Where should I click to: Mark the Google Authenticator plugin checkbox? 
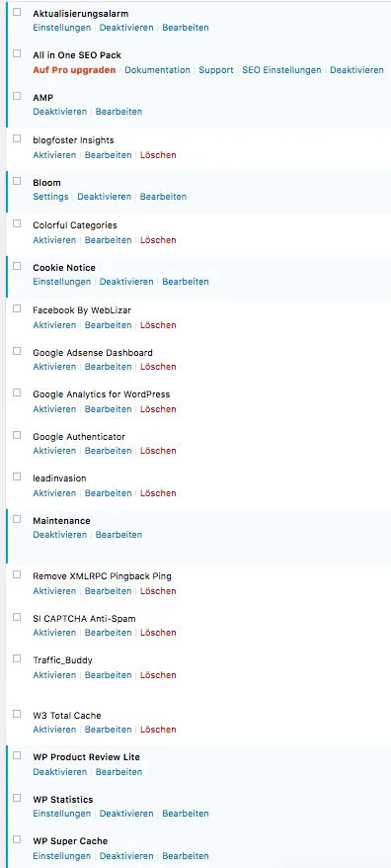pyautogui.click(x=17, y=435)
